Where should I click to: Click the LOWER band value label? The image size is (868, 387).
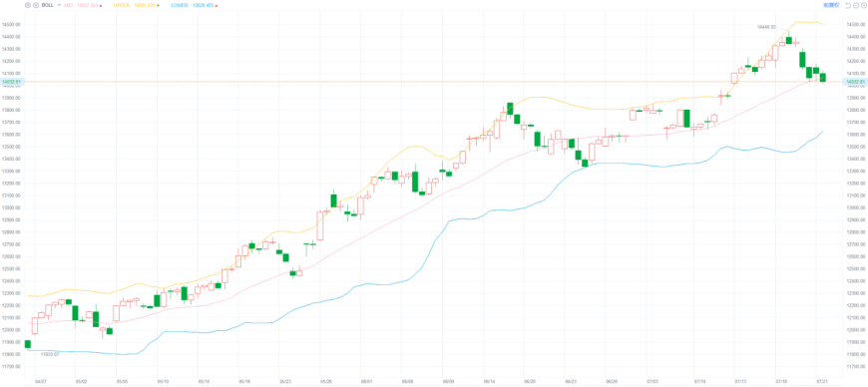(194, 4)
